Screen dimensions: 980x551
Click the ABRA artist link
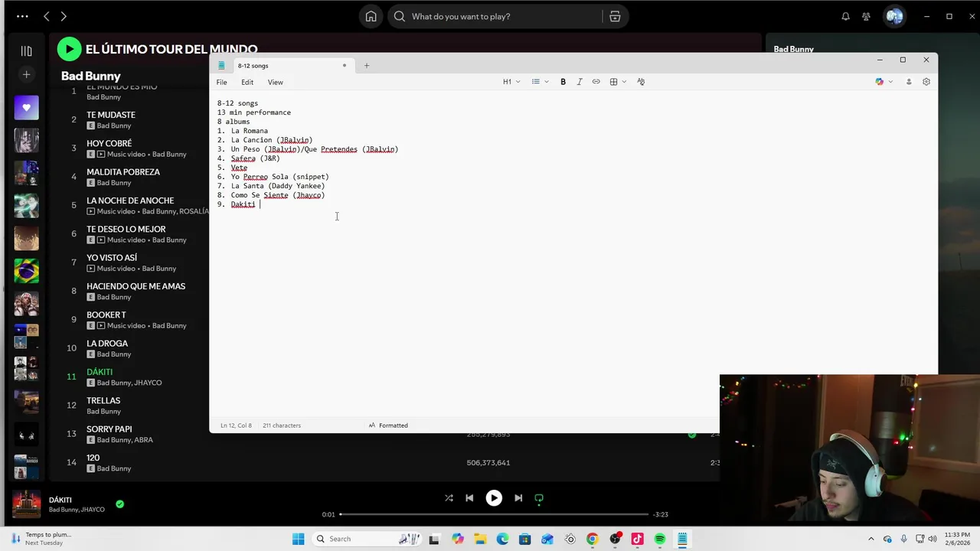pos(144,440)
